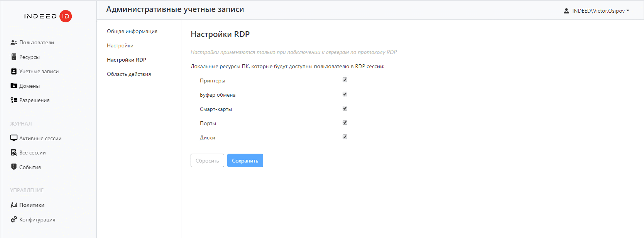
Task: Toggle the Диски checkbox
Action: pos(345,137)
